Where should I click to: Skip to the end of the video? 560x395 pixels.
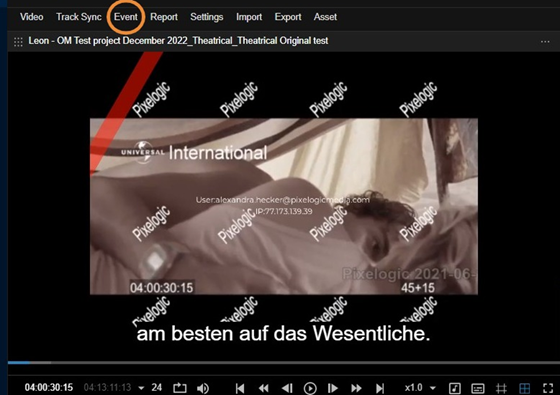(380, 388)
